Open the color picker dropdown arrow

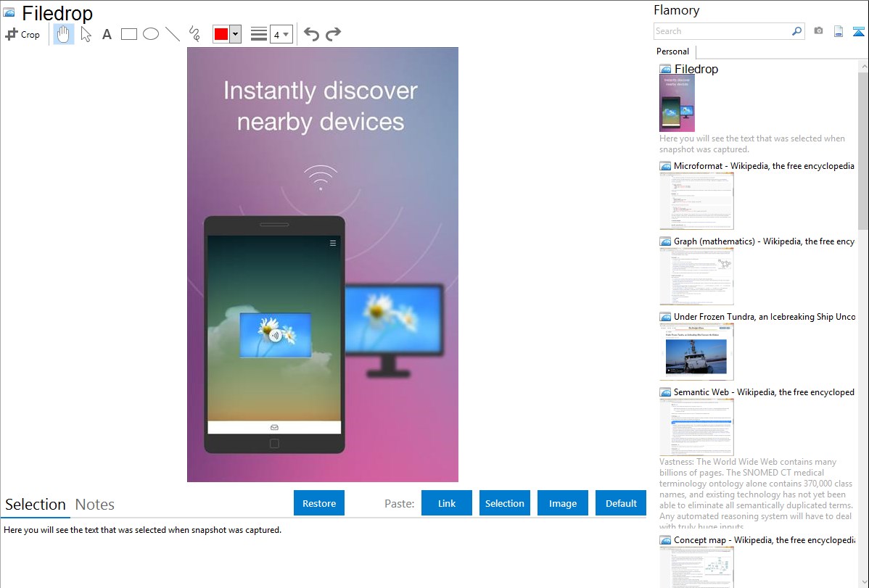point(236,34)
